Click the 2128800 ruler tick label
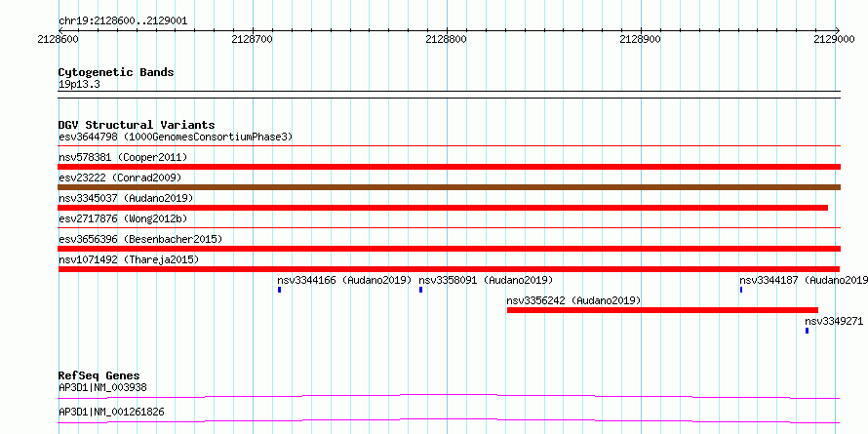This screenshot has height=434, width=868. (447, 39)
